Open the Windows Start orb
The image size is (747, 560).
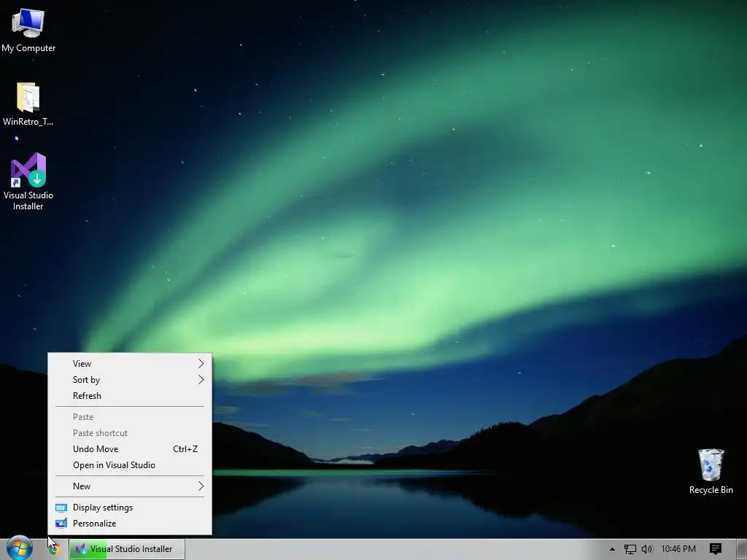point(20,548)
